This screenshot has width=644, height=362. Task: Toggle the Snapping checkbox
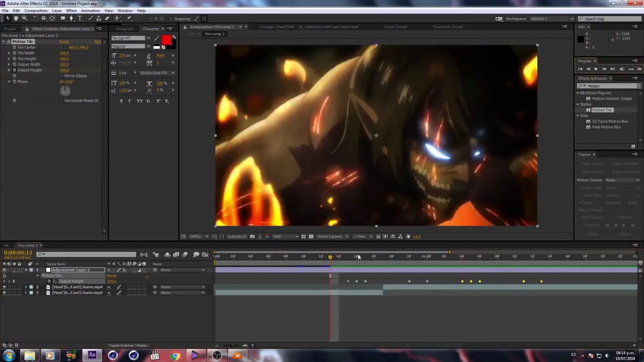(x=170, y=19)
